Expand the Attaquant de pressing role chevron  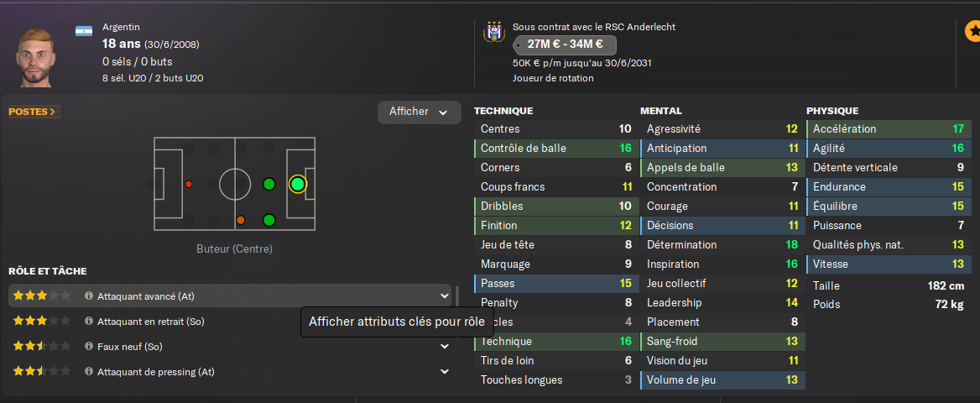444,371
